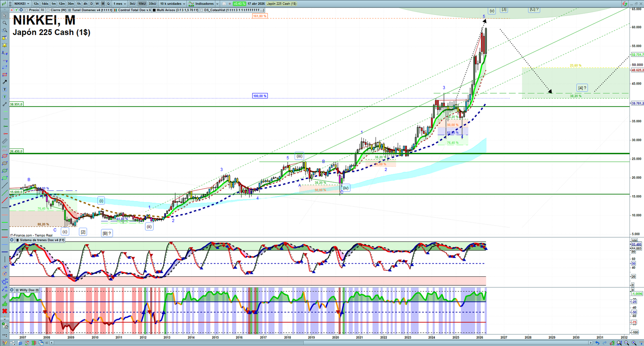Open the price list icon next to Precio
644x346 pixels.
(42, 10)
